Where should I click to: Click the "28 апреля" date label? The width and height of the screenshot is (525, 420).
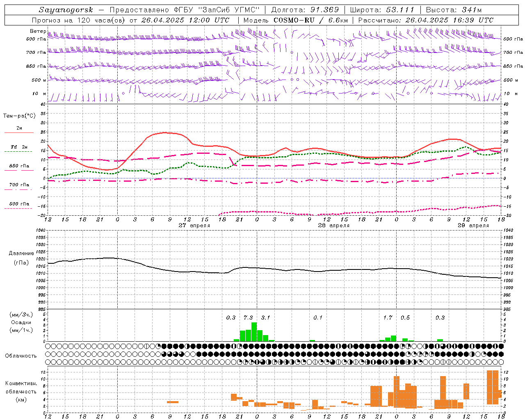334,225
